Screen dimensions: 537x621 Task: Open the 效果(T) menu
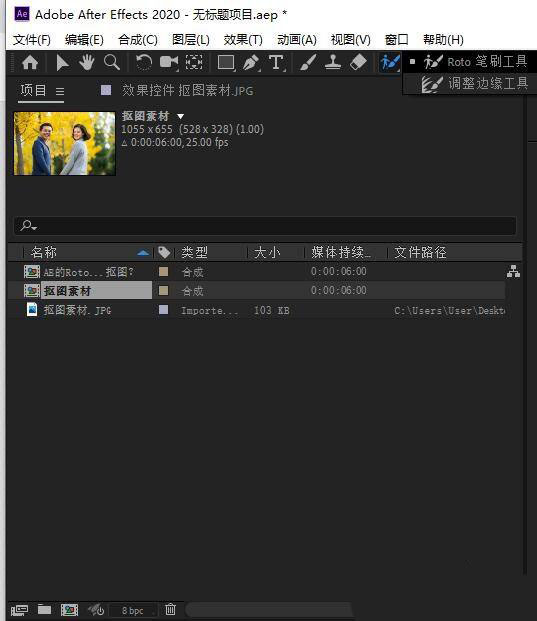point(243,40)
